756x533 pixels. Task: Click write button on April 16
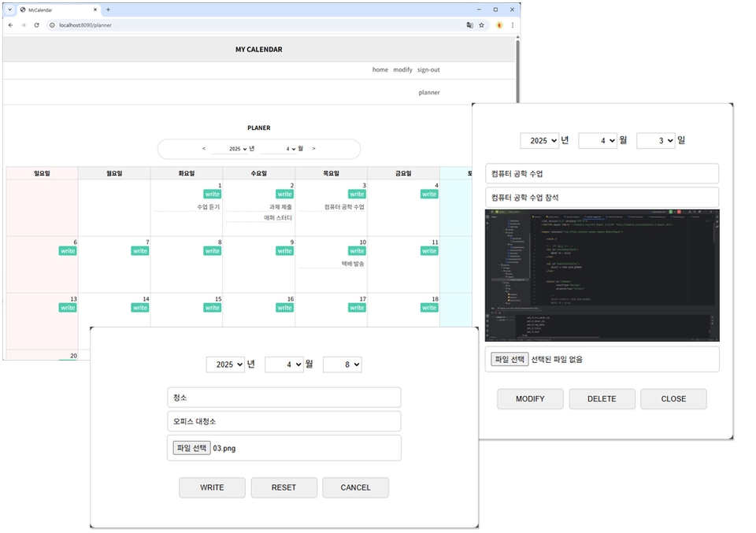pyautogui.click(x=284, y=308)
